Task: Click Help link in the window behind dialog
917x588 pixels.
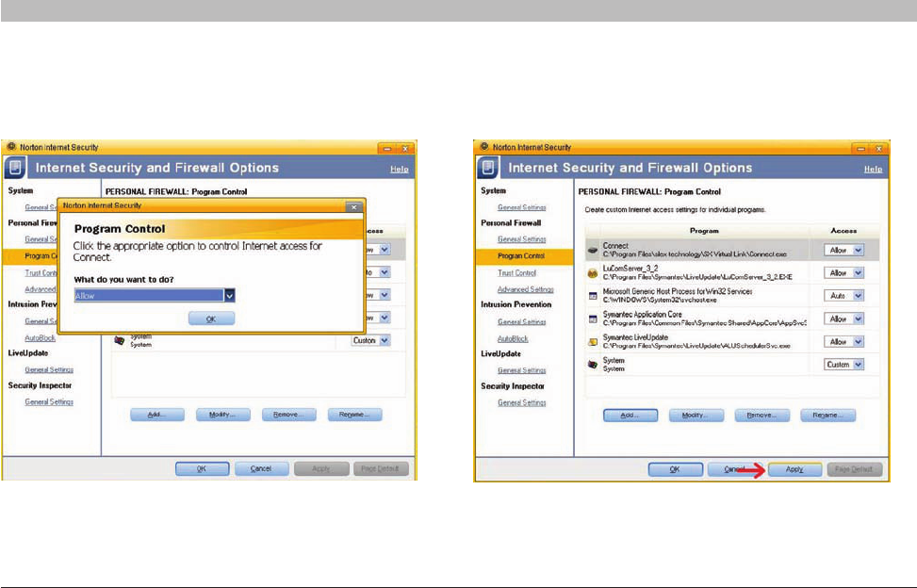Action: pos(400,169)
